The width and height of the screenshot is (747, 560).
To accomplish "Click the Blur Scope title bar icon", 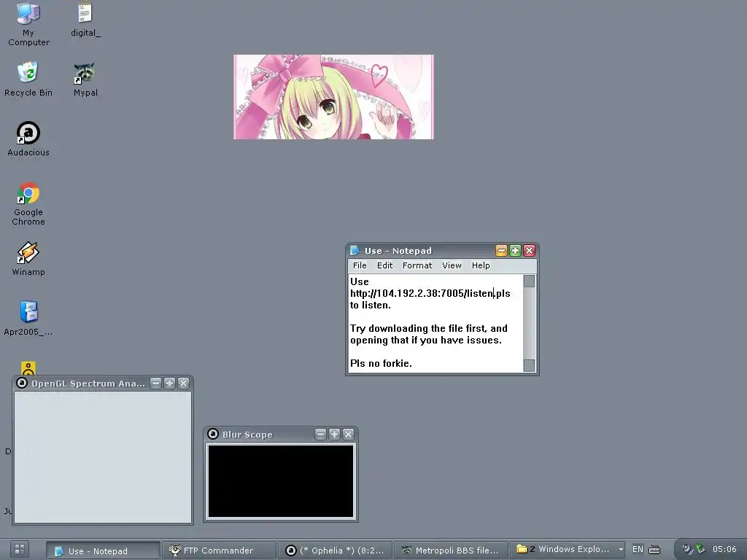I will pos(213,434).
